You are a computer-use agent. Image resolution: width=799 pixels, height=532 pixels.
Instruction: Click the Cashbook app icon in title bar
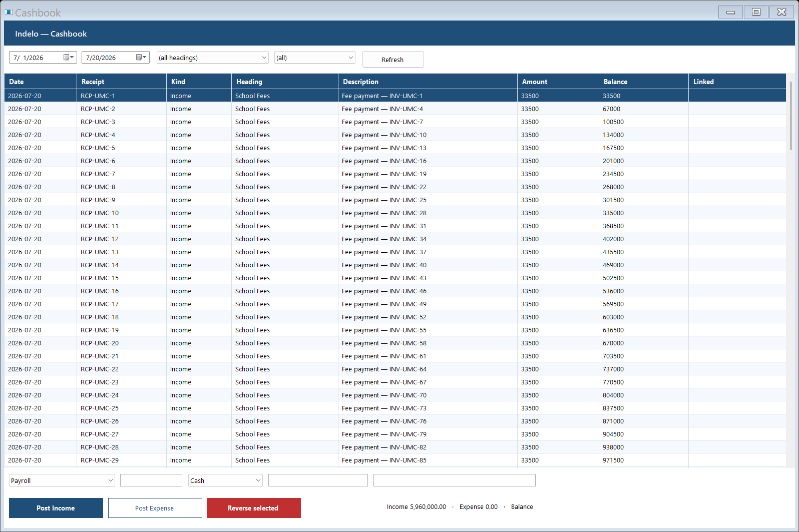(x=9, y=12)
